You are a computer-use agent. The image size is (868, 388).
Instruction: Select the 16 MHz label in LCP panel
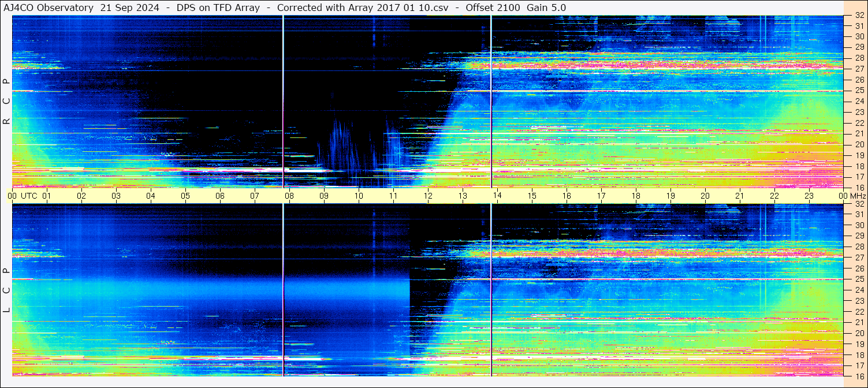[x=859, y=375]
